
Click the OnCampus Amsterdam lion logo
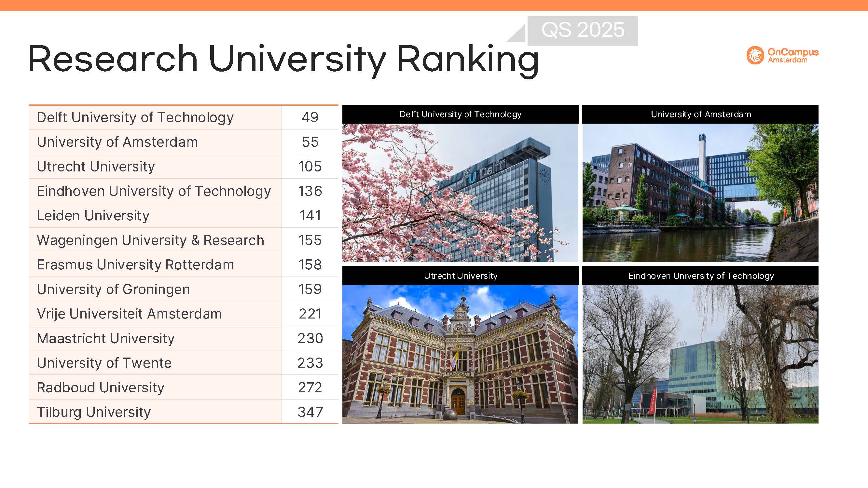click(x=755, y=55)
